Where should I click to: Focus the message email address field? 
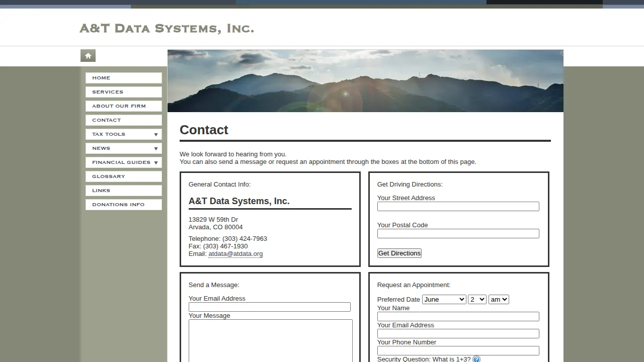click(x=270, y=307)
